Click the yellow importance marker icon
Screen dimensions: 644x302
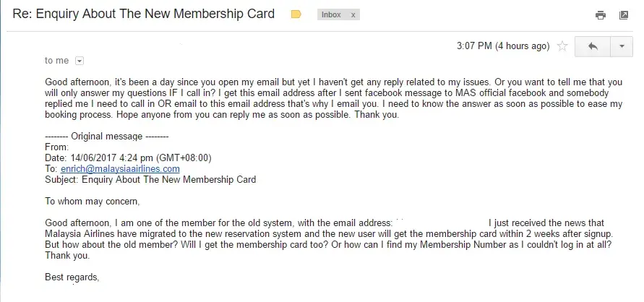pos(296,14)
